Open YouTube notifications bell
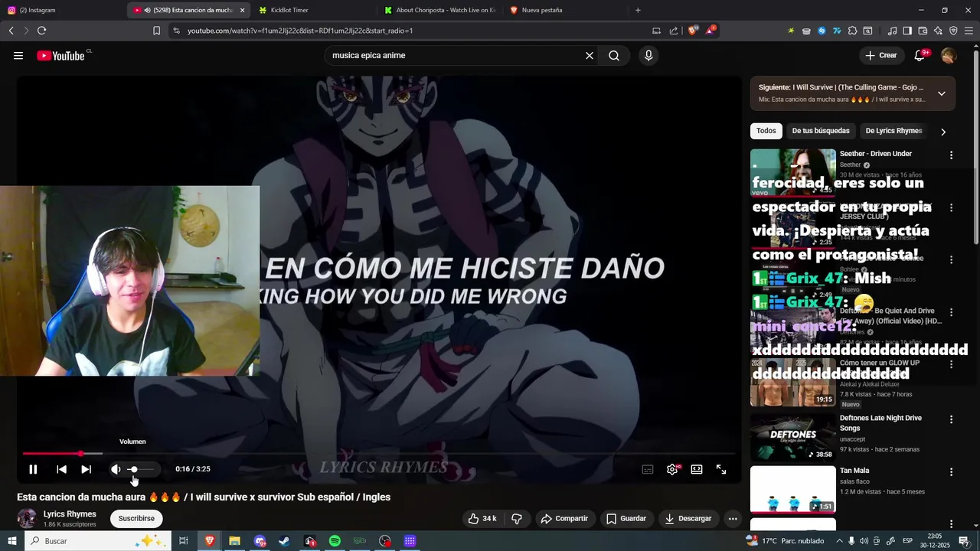 pyautogui.click(x=920, y=56)
